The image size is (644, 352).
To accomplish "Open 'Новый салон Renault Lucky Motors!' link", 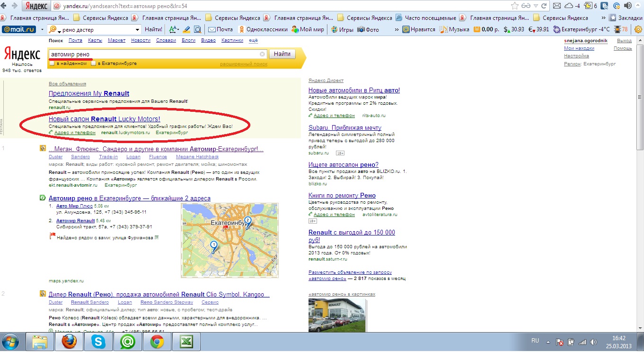I will tap(105, 119).
